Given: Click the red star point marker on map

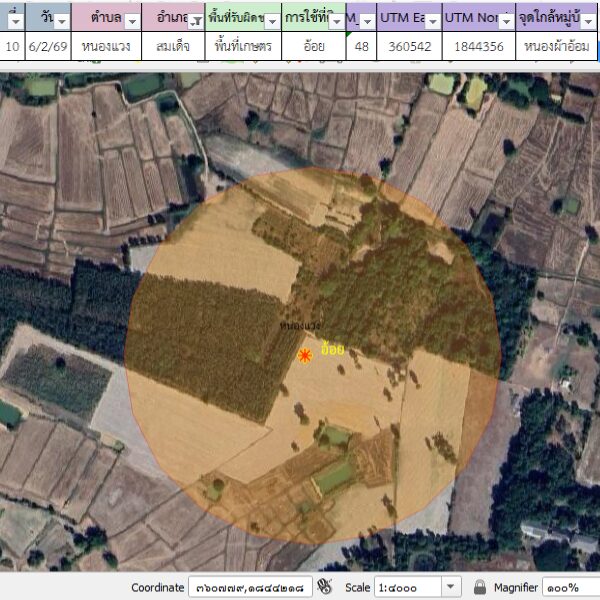Looking at the screenshot, I should click(305, 355).
